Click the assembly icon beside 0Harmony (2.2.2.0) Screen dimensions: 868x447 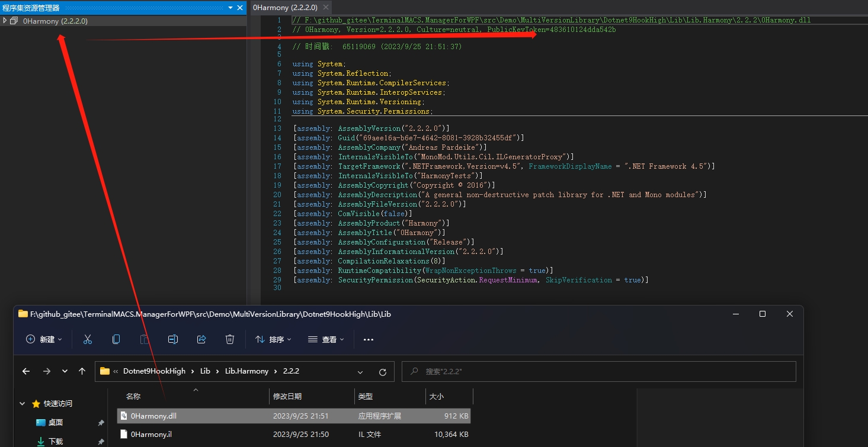click(14, 21)
